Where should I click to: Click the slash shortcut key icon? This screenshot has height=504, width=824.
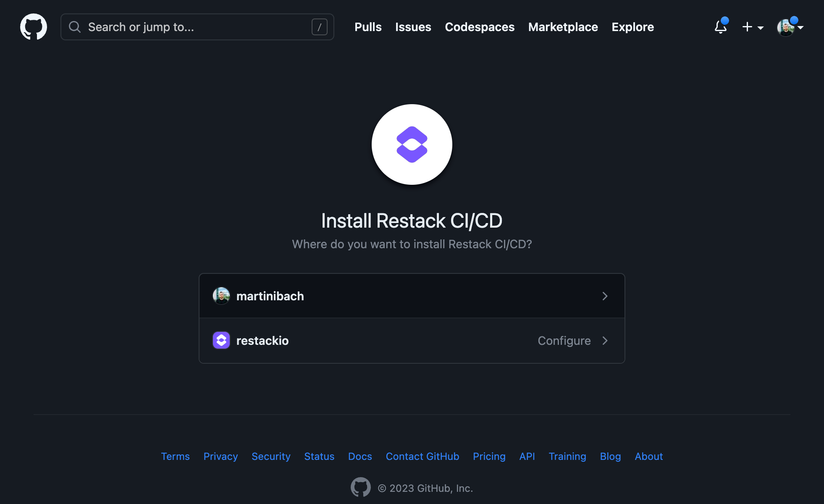point(319,27)
